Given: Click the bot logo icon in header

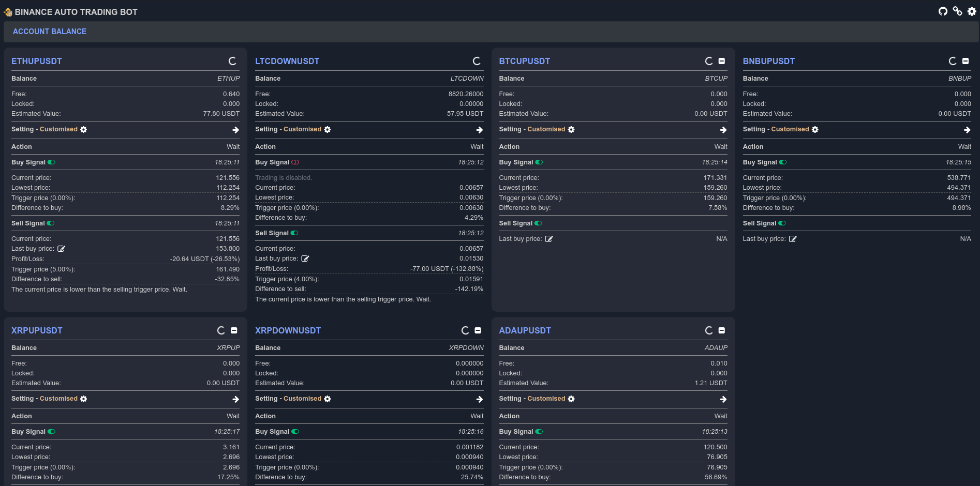Looking at the screenshot, I should point(8,11).
